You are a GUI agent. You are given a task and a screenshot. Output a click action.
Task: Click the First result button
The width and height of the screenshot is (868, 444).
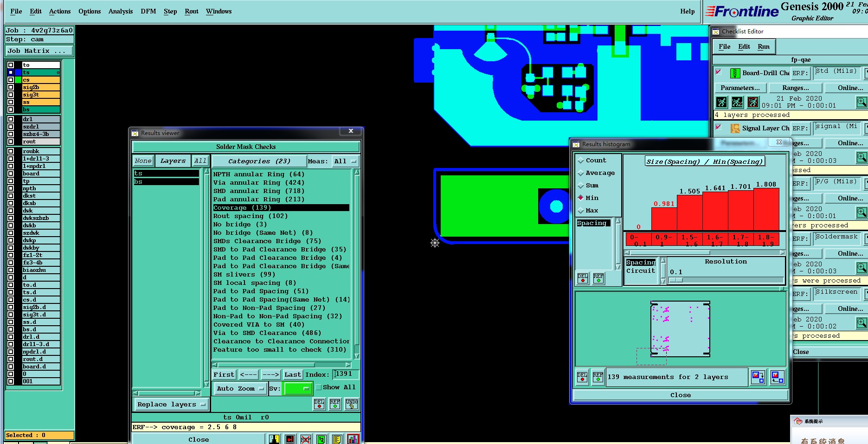(x=224, y=374)
